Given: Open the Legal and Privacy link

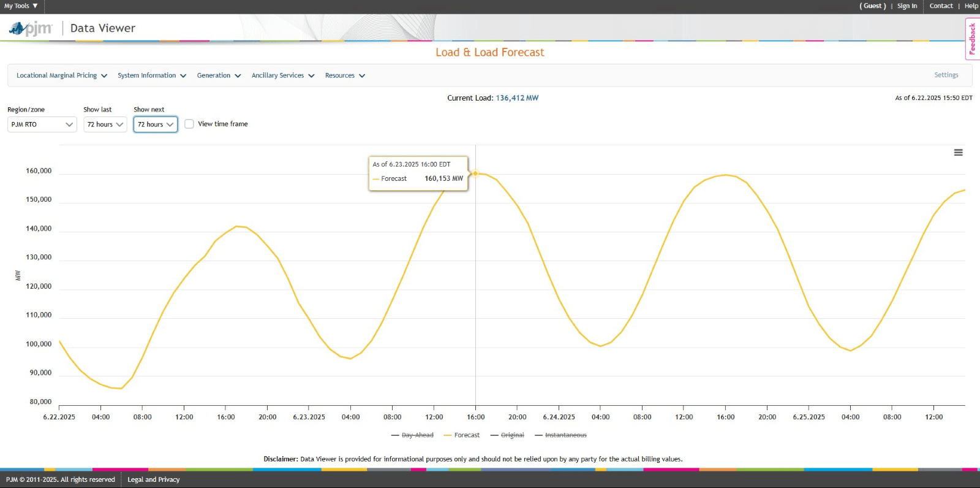Looking at the screenshot, I should coord(153,479).
